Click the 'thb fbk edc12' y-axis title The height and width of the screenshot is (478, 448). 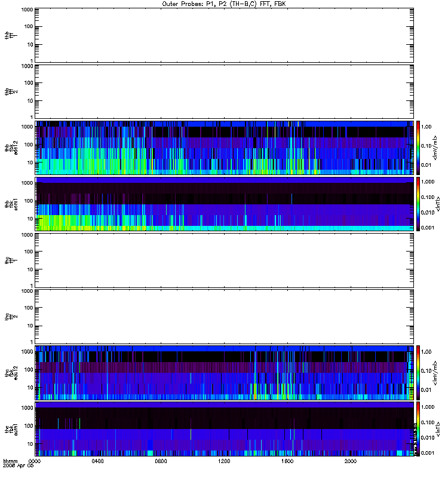[11, 148]
